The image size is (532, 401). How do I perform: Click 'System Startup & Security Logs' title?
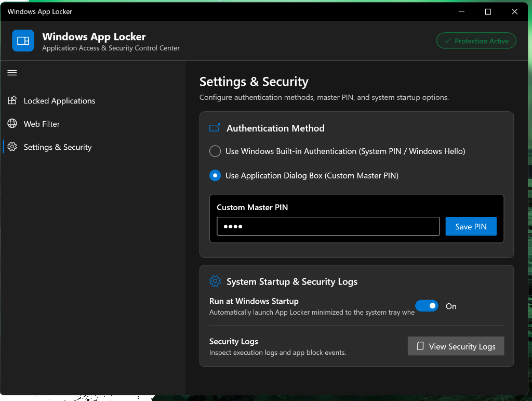(292, 282)
